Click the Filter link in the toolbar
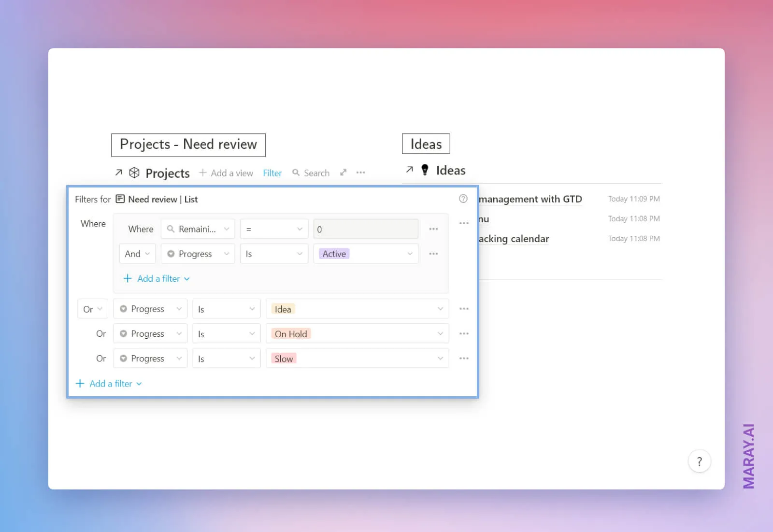This screenshot has height=532, width=773. pyautogui.click(x=272, y=173)
